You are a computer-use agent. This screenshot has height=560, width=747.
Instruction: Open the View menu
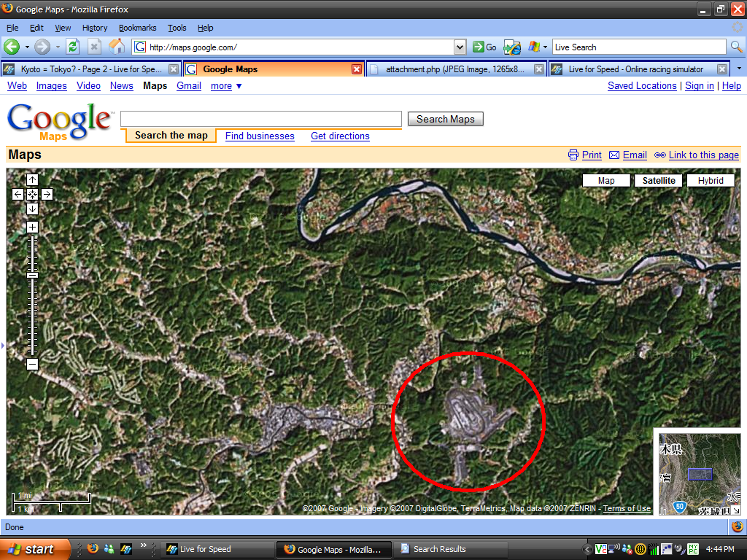63,28
